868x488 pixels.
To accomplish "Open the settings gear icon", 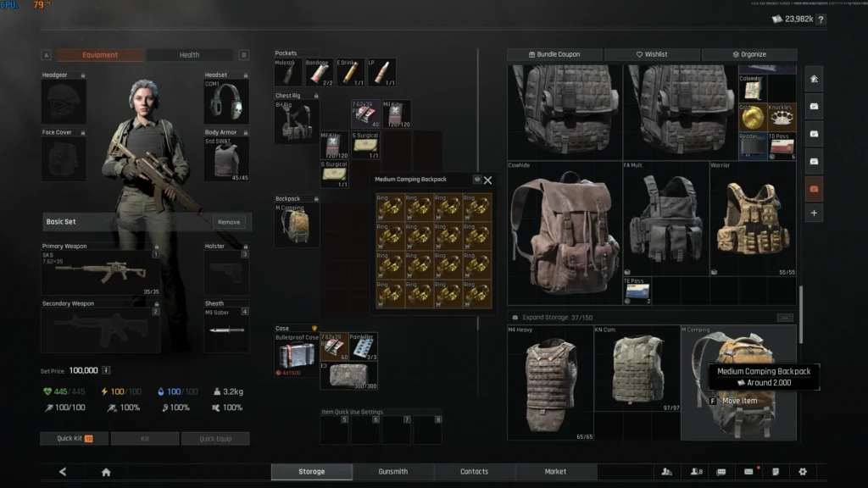I will (x=803, y=472).
